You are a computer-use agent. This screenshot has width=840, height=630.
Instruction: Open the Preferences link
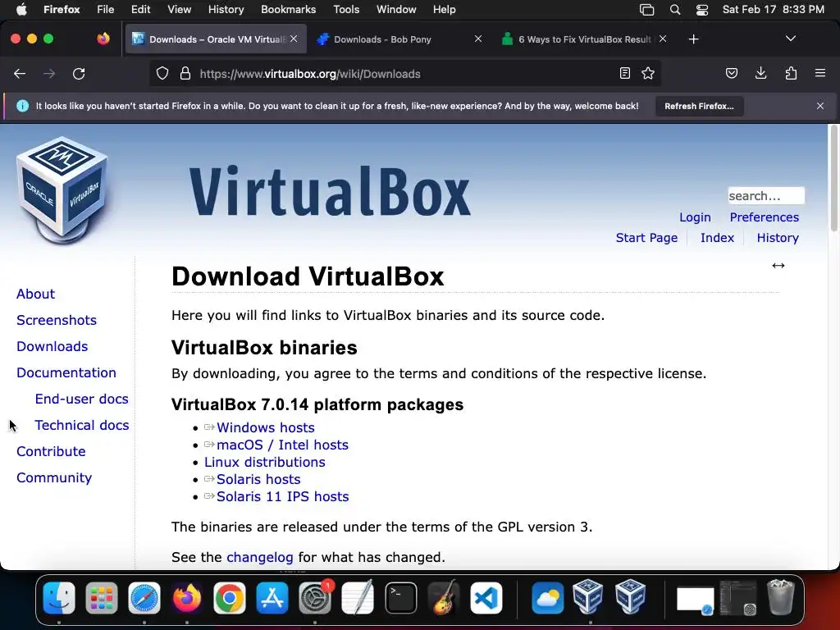point(764,217)
